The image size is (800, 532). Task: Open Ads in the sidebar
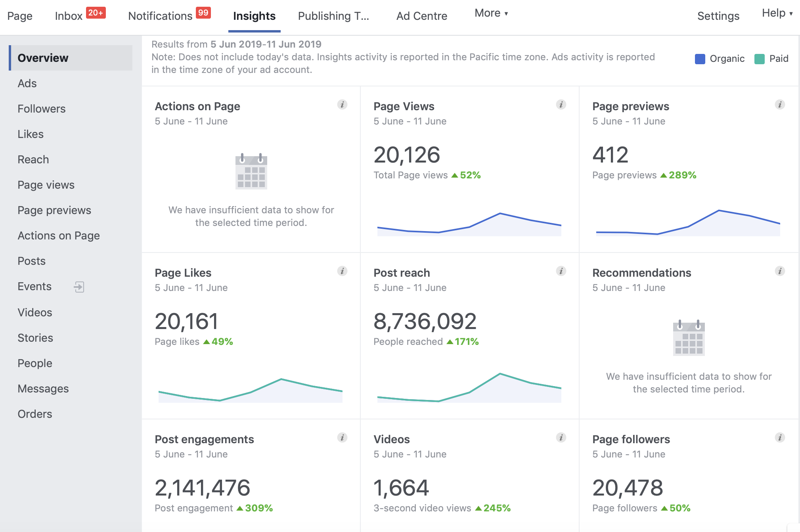point(27,83)
